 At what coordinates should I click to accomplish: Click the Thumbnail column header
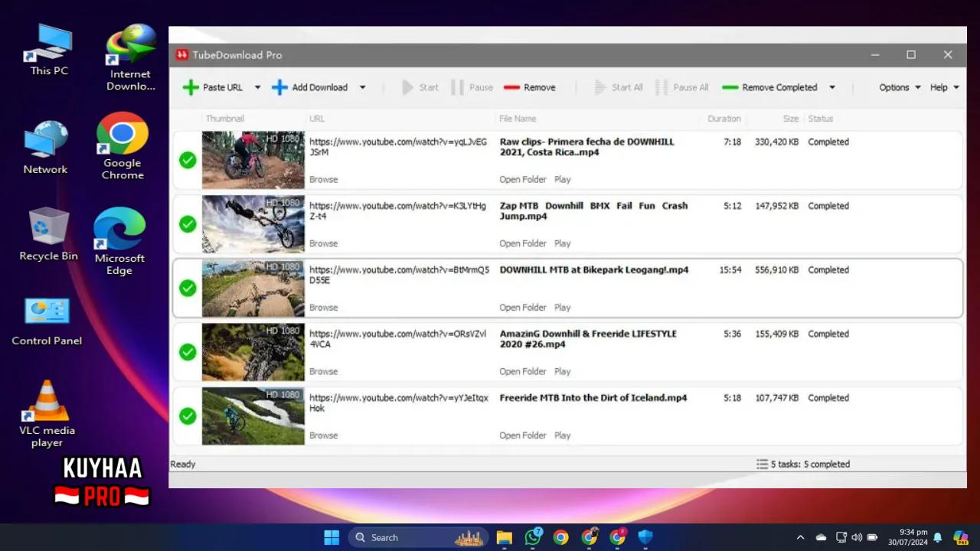tap(225, 119)
